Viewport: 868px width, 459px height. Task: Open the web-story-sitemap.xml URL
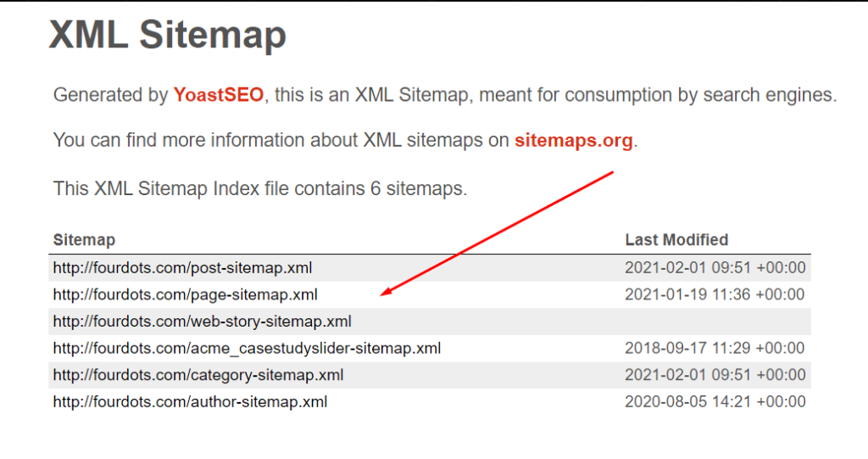(202, 322)
